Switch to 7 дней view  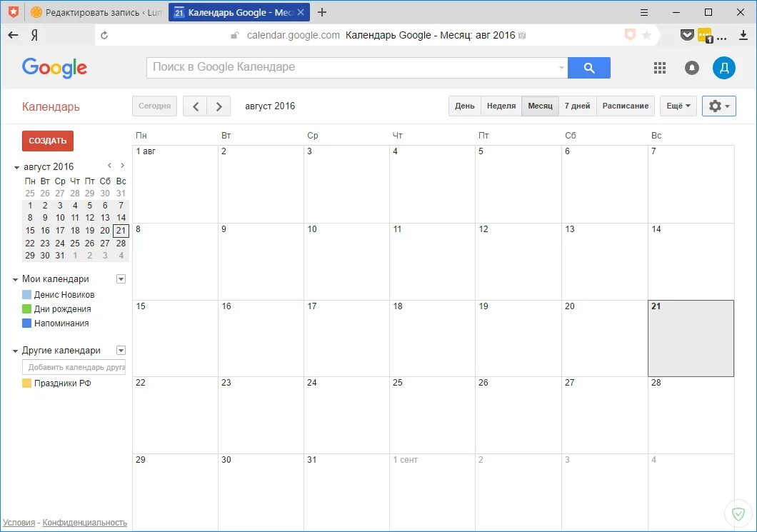point(577,106)
